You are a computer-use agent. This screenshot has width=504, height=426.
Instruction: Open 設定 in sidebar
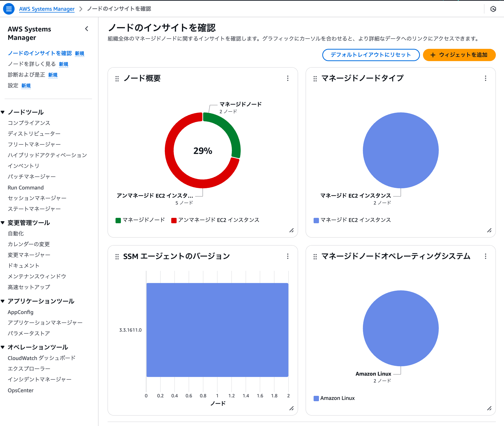point(13,85)
